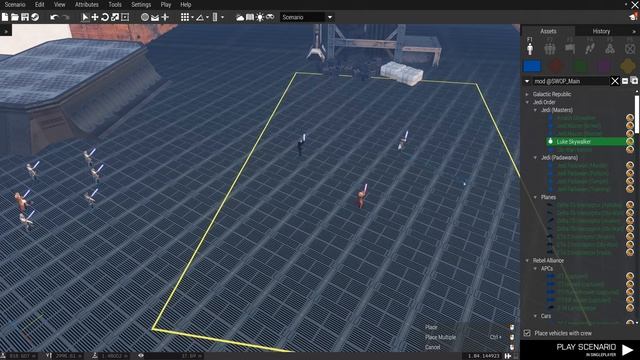Click the Steam publish icon
The height and width of the screenshot is (360, 640).
point(35,17)
